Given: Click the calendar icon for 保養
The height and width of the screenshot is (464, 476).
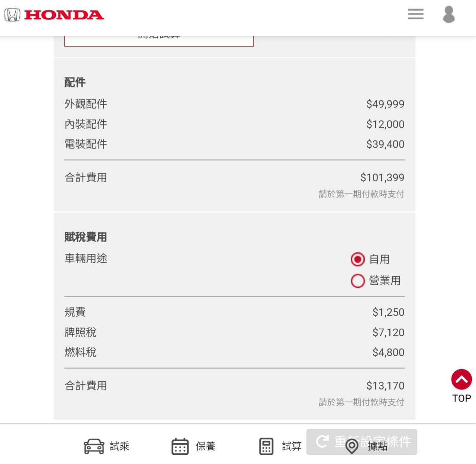Looking at the screenshot, I should click(180, 446).
